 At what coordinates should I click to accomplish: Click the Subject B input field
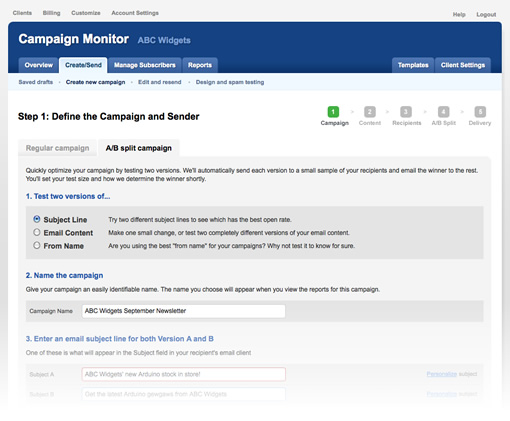(x=184, y=394)
